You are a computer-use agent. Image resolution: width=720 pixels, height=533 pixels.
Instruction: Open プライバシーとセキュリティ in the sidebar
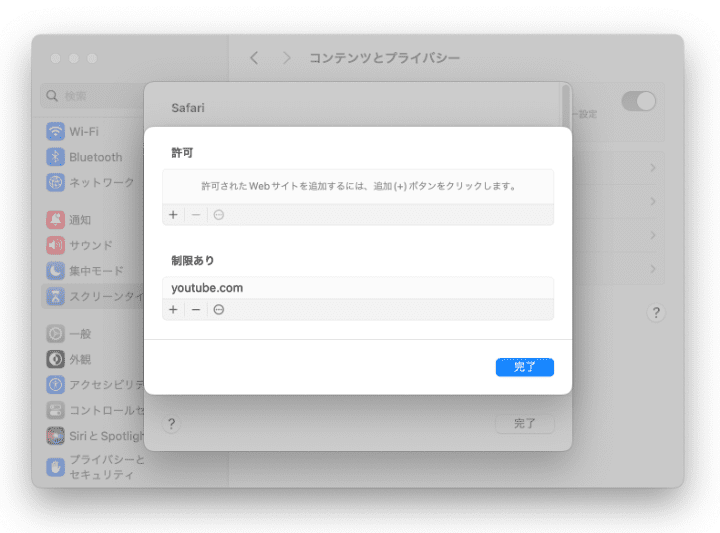tap(94, 467)
